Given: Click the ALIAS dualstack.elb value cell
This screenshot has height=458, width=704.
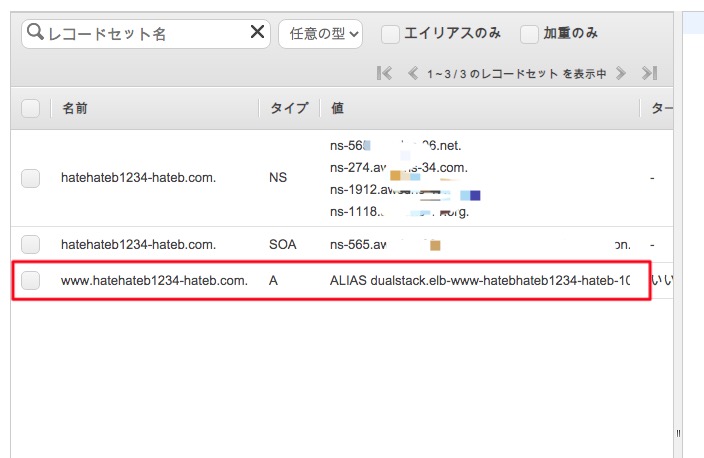Looking at the screenshot, I should [480, 281].
